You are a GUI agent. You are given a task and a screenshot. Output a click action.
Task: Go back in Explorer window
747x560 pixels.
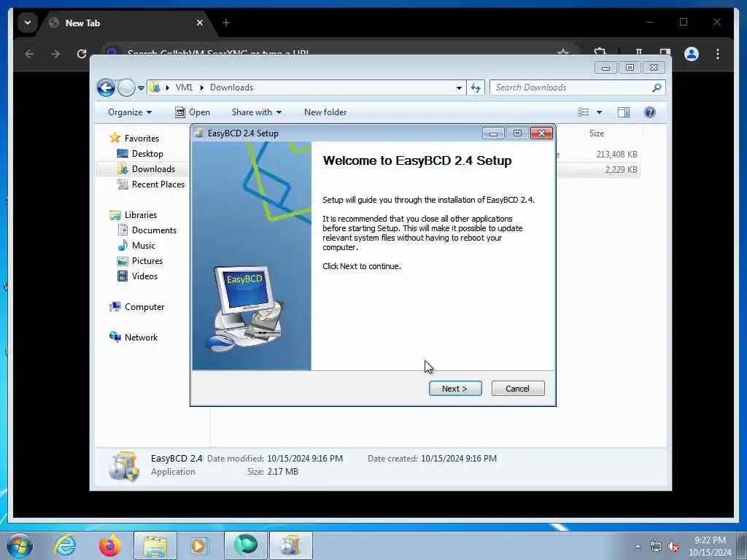(x=106, y=87)
